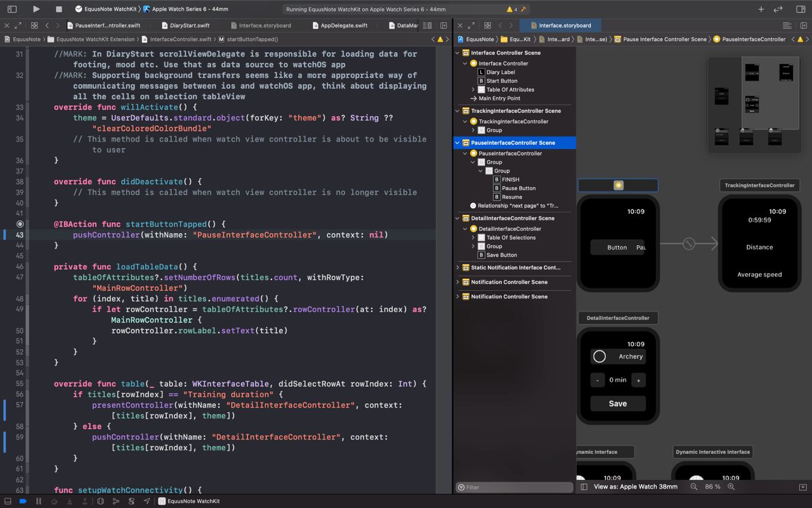Click the storyboard minimap overview
Image resolution: width=812 pixels, height=508 pixels.
pos(754,105)
